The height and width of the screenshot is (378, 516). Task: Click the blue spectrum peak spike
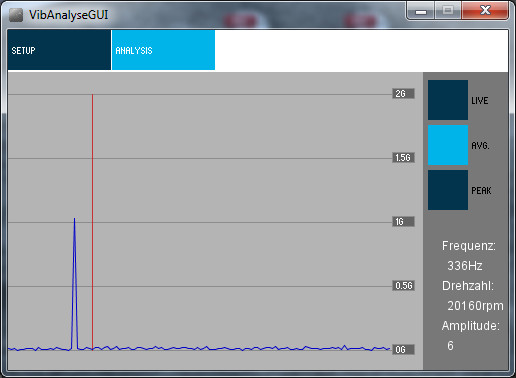pos(74,283)
